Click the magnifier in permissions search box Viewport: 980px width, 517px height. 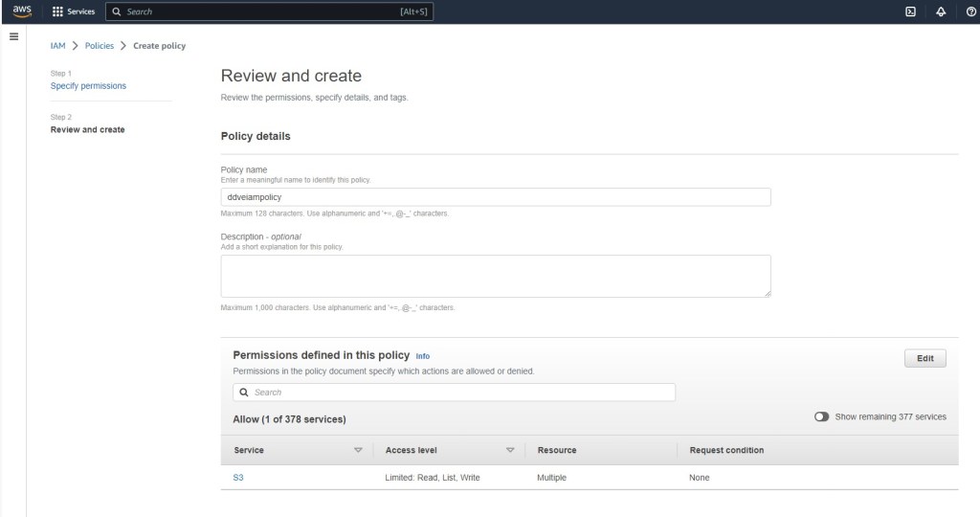[x=245, y=393]
